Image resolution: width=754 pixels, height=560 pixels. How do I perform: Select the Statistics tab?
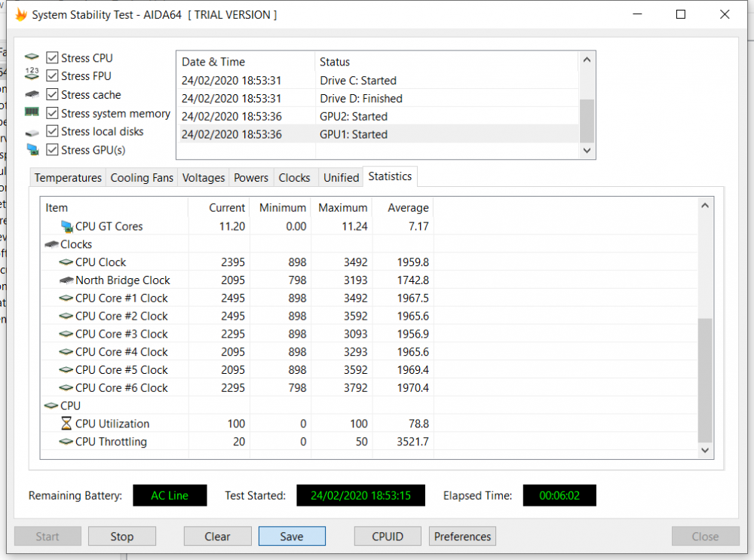[x=390, y=176]
